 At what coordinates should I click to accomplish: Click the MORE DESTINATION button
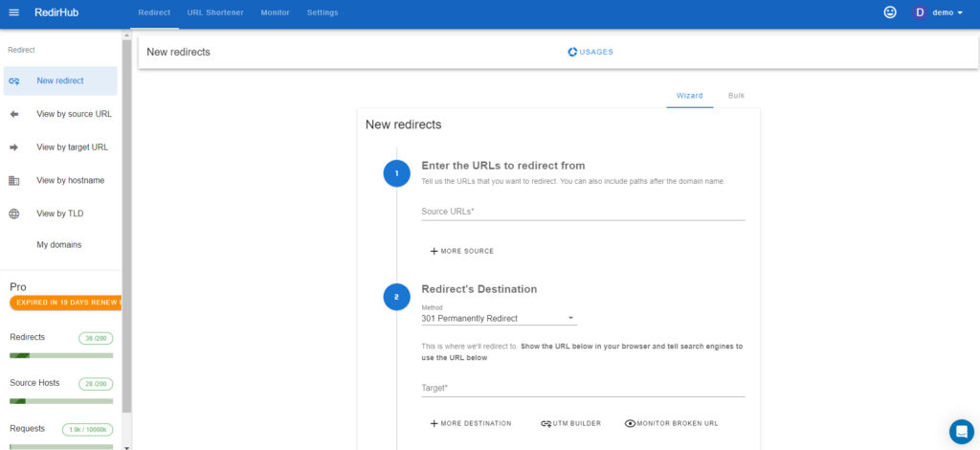coord(471,424)
